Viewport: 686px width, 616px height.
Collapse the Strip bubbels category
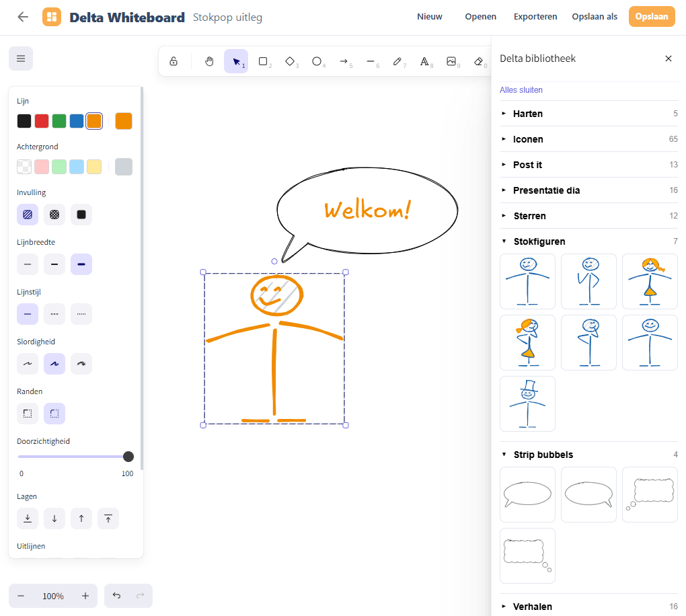589,455
